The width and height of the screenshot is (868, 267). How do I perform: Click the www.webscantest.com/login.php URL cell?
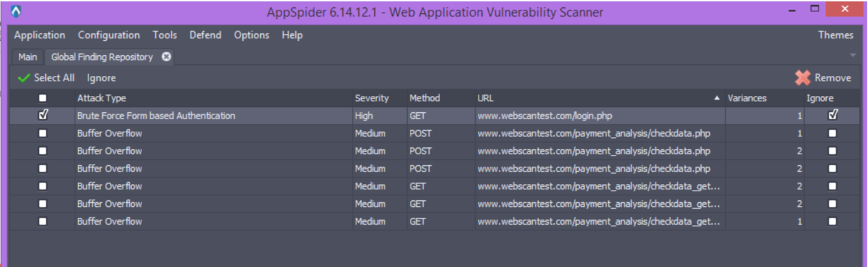(x=600, y=115)
